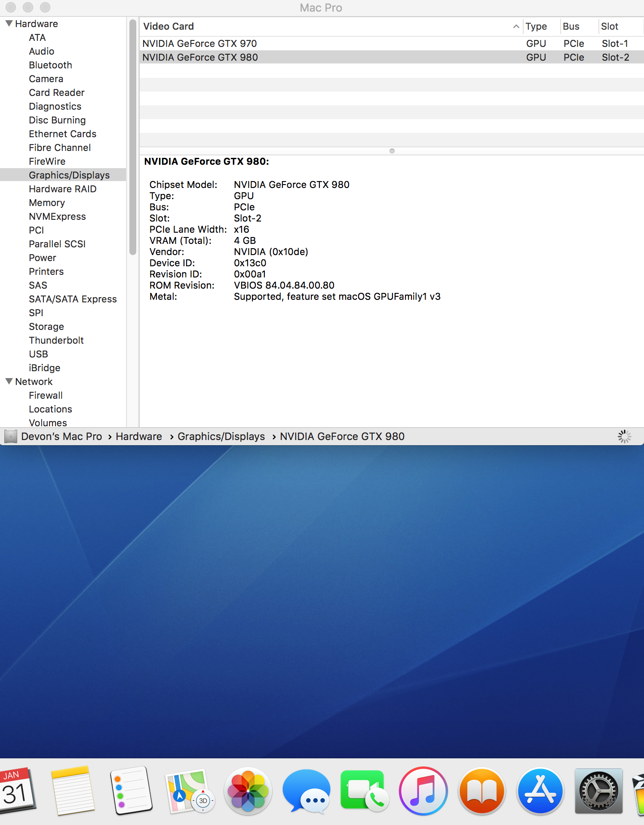Select Power in the sidebar
The width and height of the screenshot is (644, 825).
[x=42, y=258]
